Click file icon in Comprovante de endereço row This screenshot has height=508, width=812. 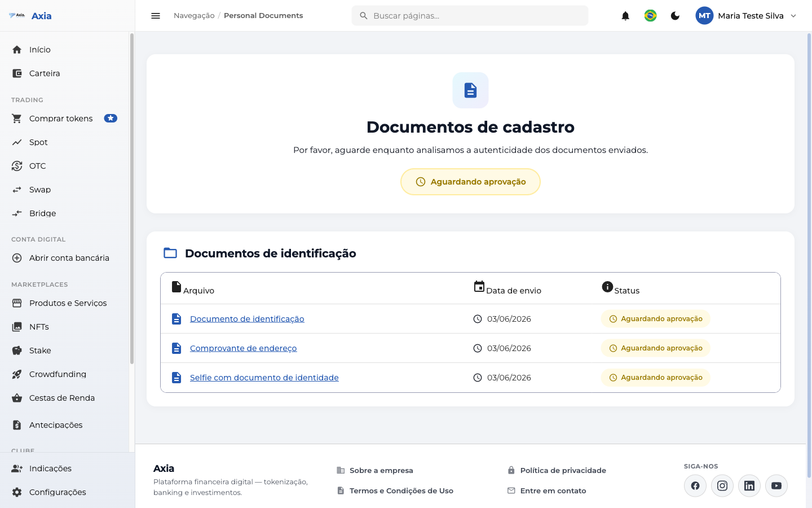click(176, 348)
